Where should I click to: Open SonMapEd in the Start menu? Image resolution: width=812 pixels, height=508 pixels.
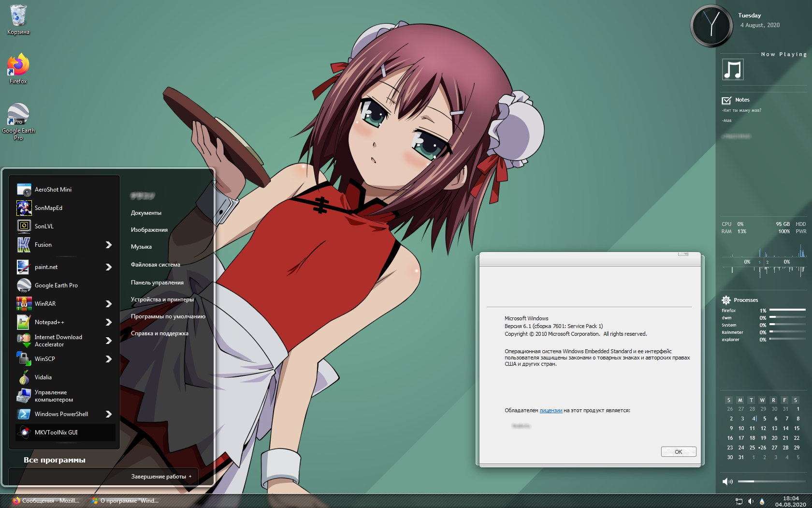tap(65, 208)
